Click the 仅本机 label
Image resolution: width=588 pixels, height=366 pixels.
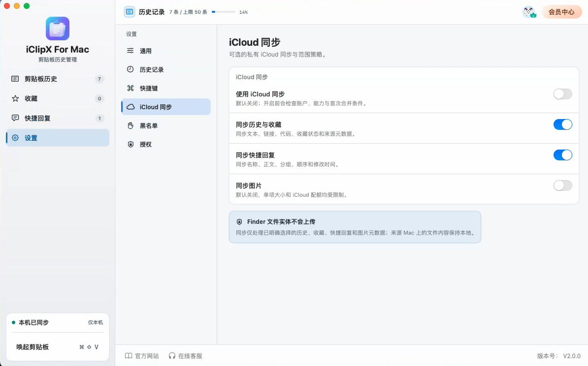(x=95, y=323)
